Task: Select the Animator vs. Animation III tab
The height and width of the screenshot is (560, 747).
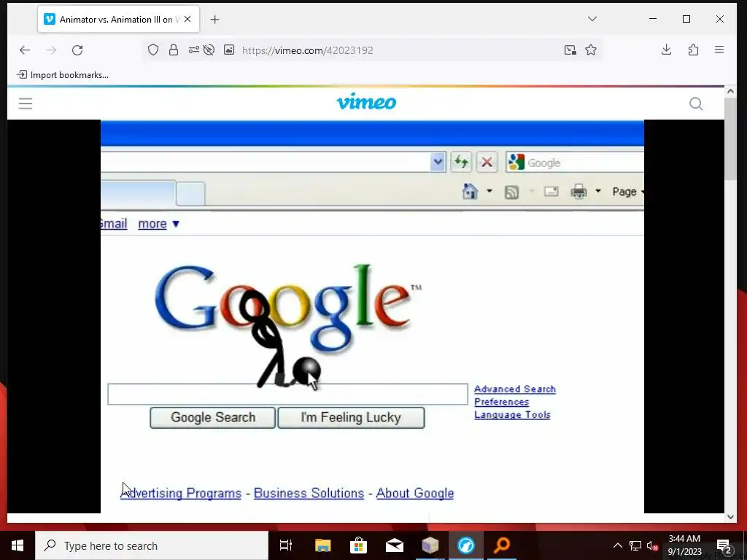Action: click(x=119, y=20)
